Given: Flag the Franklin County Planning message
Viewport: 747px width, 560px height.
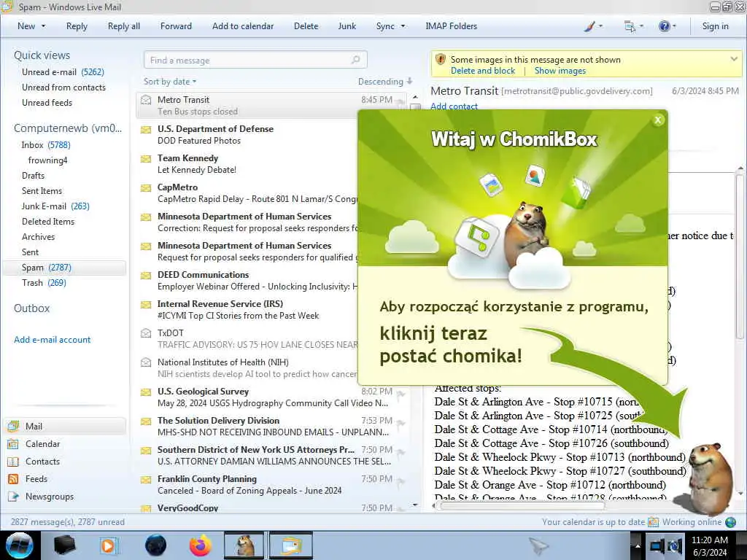Looking at the screenshot, I should click(400, 481).
